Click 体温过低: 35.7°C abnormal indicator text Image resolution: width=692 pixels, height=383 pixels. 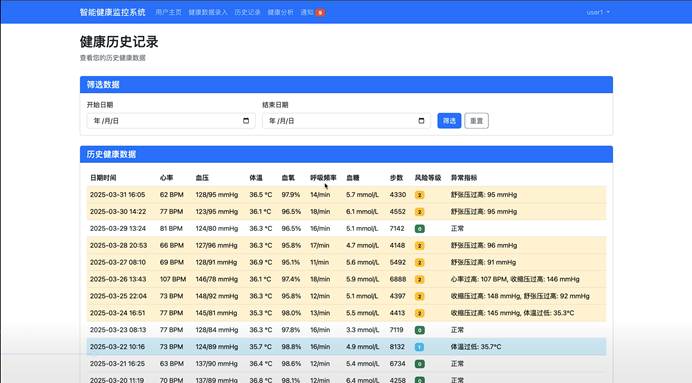pos(476,347)
